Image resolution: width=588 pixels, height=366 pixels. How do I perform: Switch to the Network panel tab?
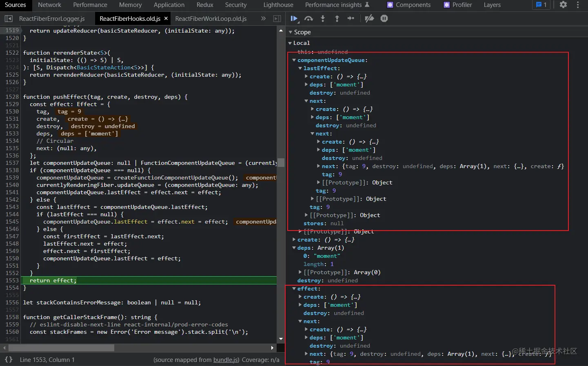(x=49, y=5)
